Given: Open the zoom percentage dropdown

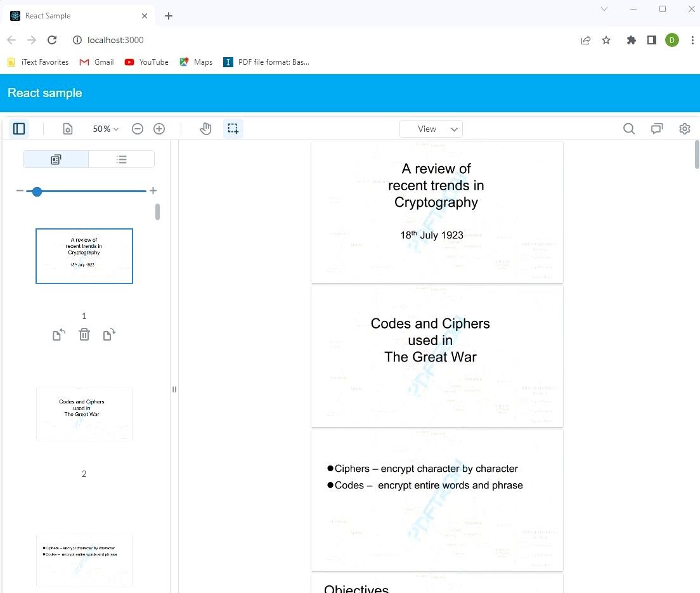Looking at the screenshot, I should [105, 128].
